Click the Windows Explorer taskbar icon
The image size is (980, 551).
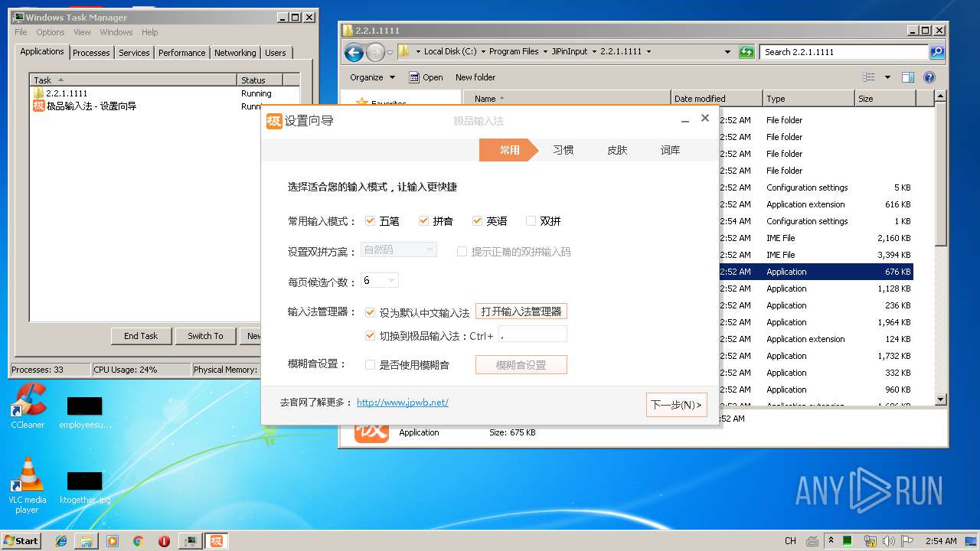pos(87,541)
